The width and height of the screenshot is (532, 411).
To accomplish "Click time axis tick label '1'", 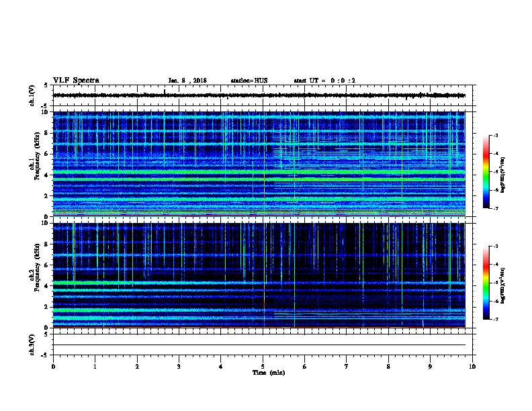I will click(95, 367).
